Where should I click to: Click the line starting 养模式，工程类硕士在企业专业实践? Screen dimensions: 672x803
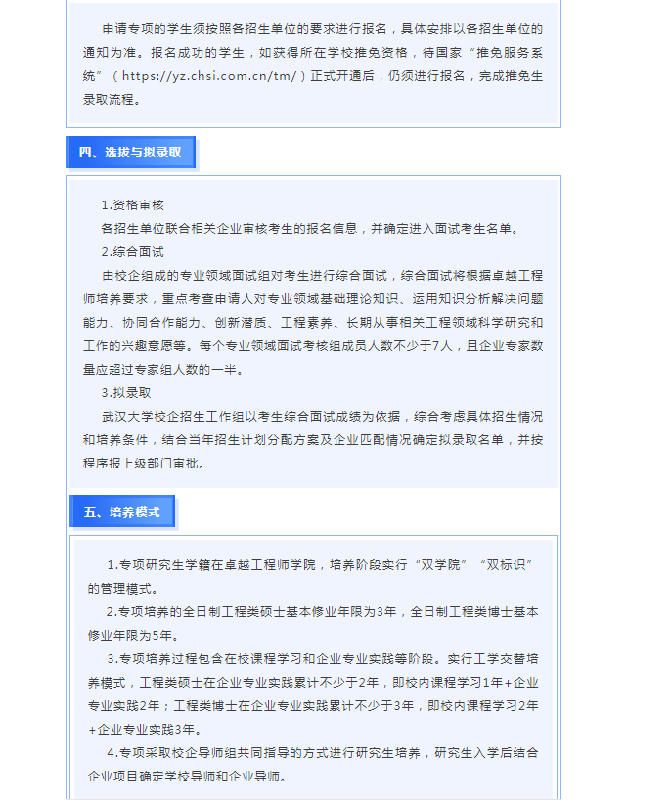pos(313,683)
